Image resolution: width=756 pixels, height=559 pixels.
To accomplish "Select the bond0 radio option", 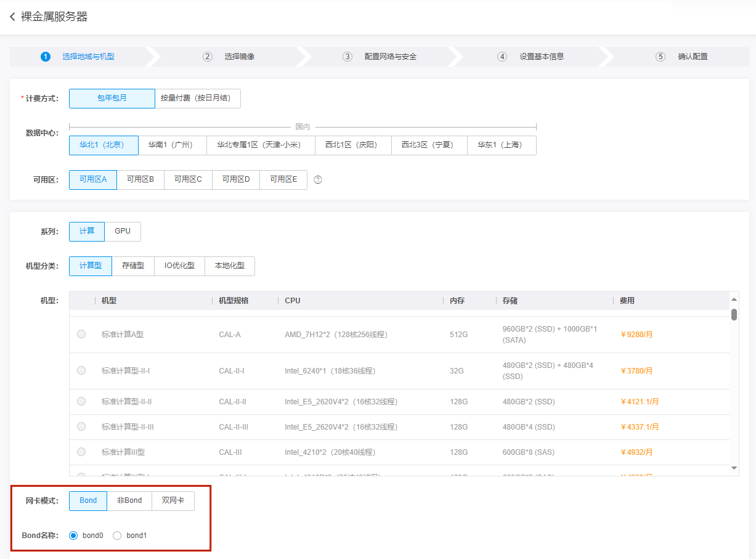I will tap(73, 536).
